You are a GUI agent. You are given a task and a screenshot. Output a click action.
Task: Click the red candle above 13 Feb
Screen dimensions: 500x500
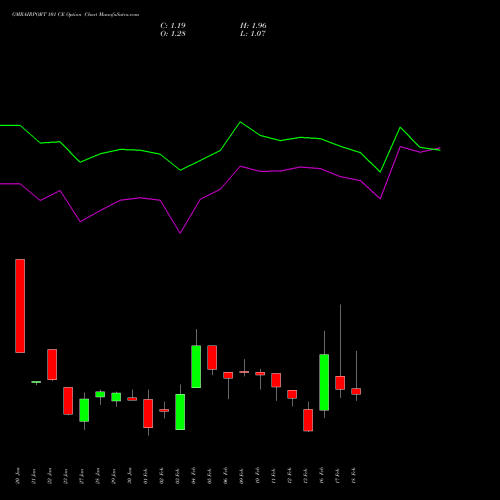[x=308, y=420]
